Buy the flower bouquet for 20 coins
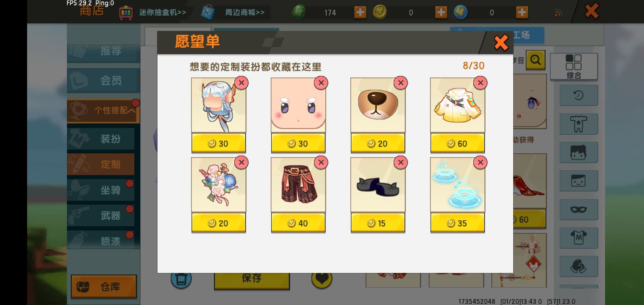Screen dimensions: 644x305 tap(219, 223)
